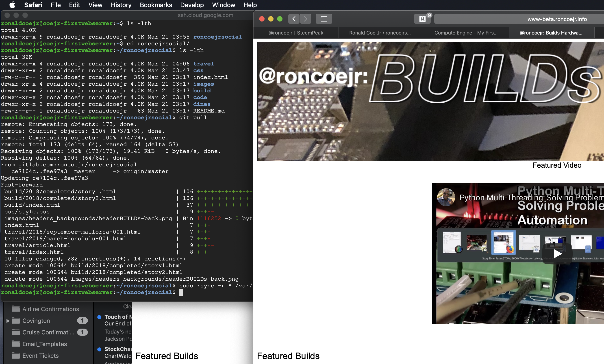This screenshot has width=604, height=364.
Task: Open the Bookmarks menu
Action: (156, 5)
